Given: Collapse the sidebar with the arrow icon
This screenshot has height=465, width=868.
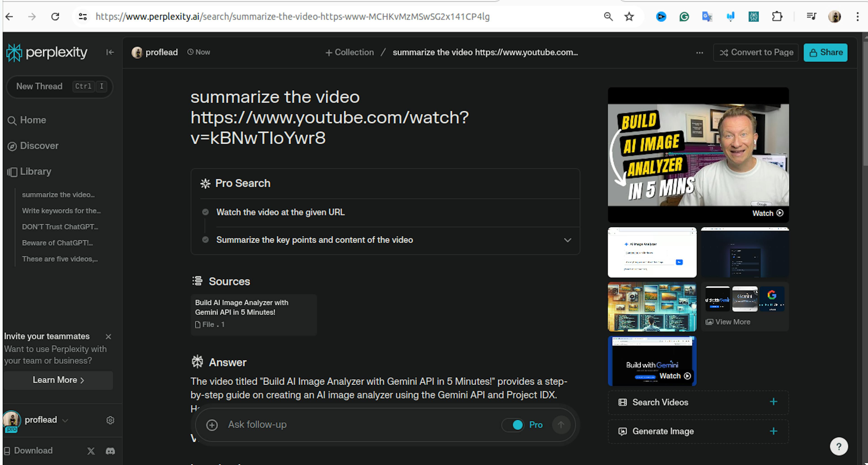Looking at the screenshot, I should click(x=110, y=52).
